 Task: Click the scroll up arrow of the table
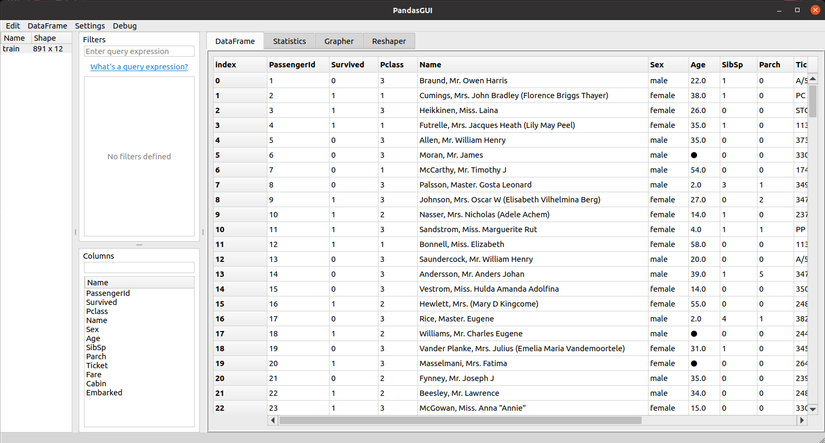click(x=813, y=79)
